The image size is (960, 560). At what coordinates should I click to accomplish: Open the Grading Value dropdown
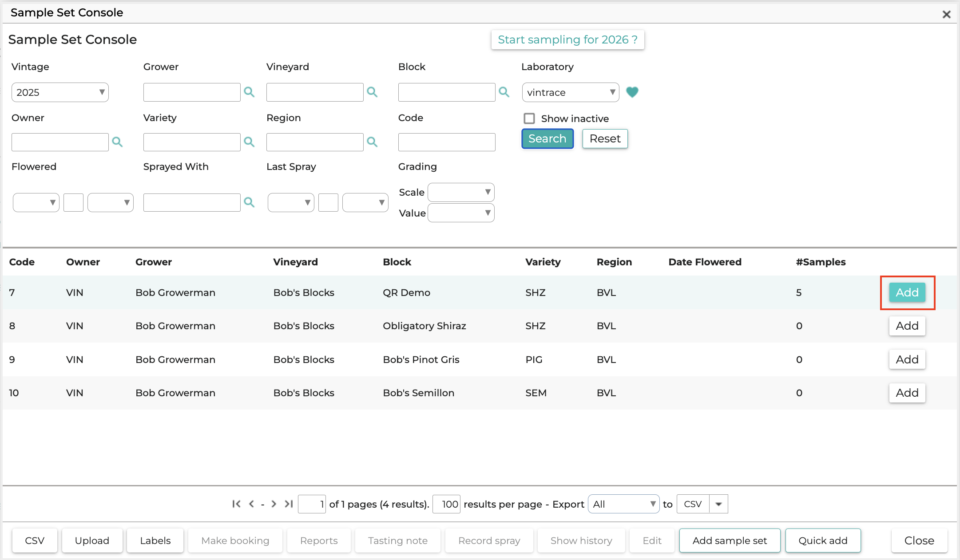point(461,213)
